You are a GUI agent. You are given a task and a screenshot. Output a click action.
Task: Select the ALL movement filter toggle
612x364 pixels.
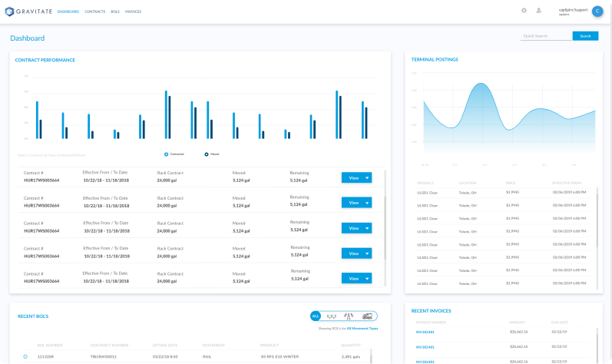point(316,316)
